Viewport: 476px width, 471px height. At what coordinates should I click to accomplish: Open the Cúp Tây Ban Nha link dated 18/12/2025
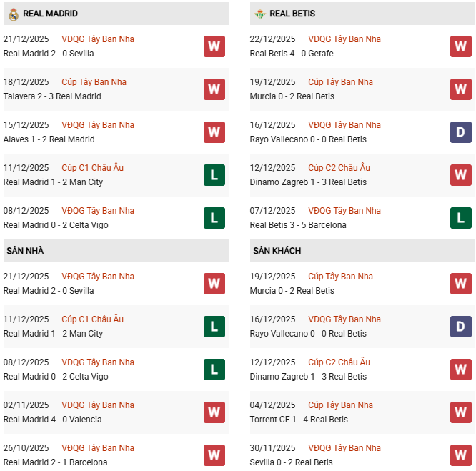94,82
